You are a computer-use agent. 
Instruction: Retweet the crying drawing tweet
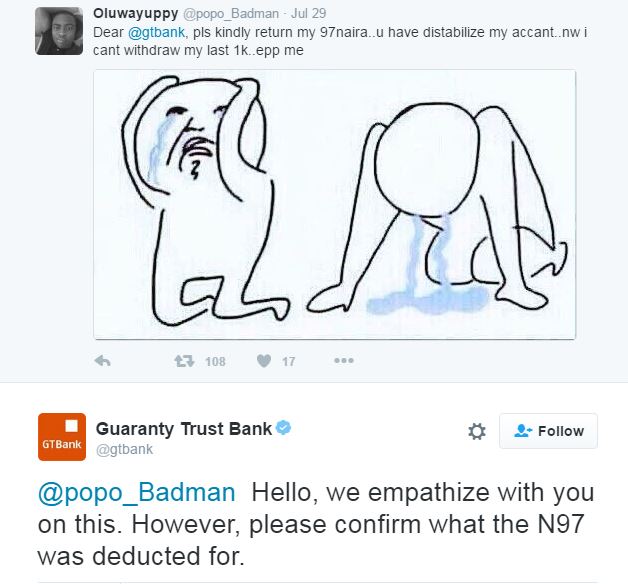click(184, 361)
